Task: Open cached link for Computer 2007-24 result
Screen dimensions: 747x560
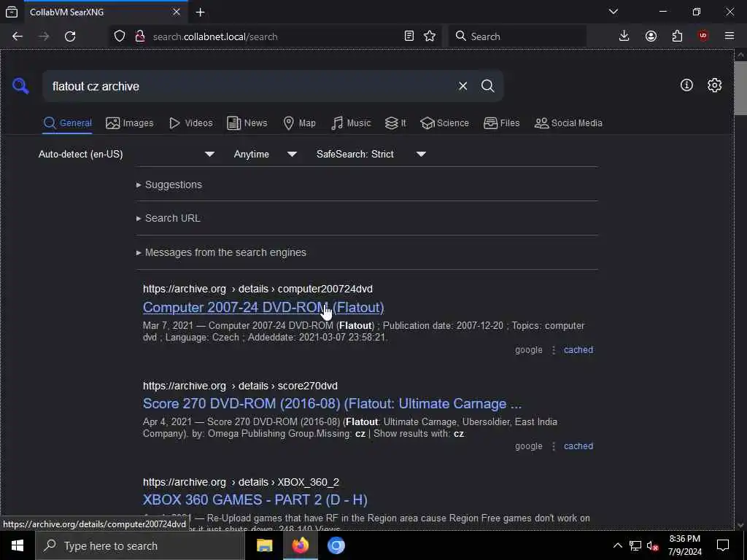Action: pyautogui.click(x=578, y=349)
